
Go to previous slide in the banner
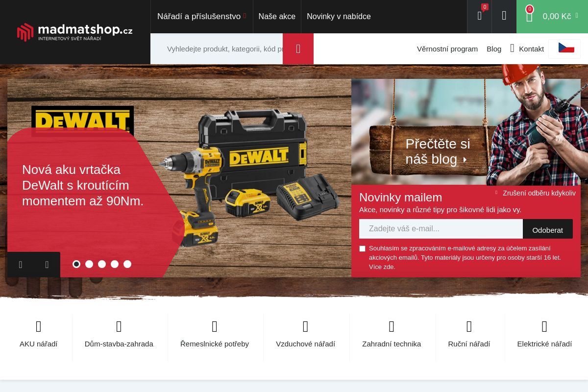[21, 265]
